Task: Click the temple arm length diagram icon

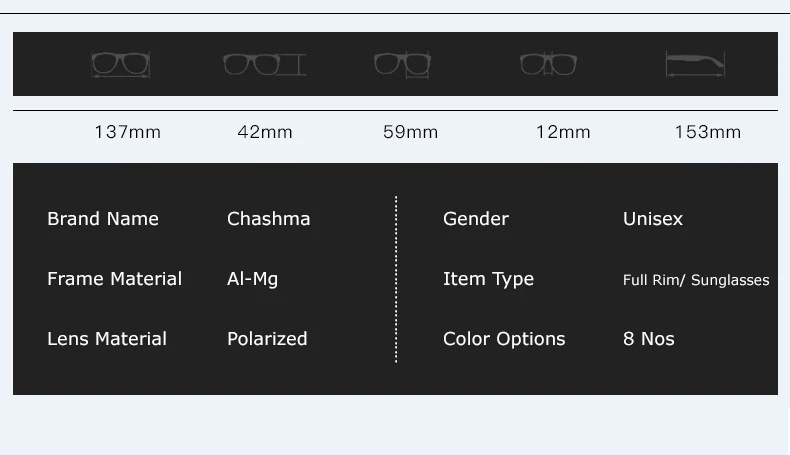Action: tap(695, 65)
